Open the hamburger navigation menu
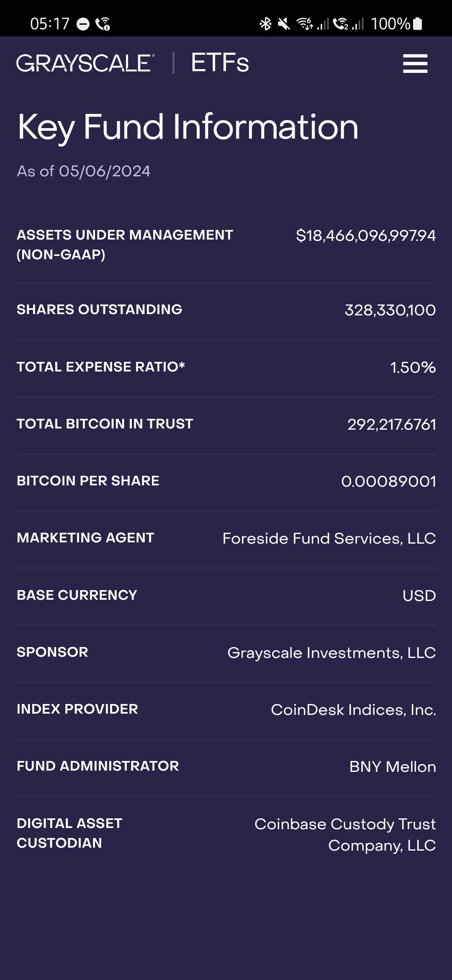The height and width of the screenshot is (980, 452). [415, 64]
